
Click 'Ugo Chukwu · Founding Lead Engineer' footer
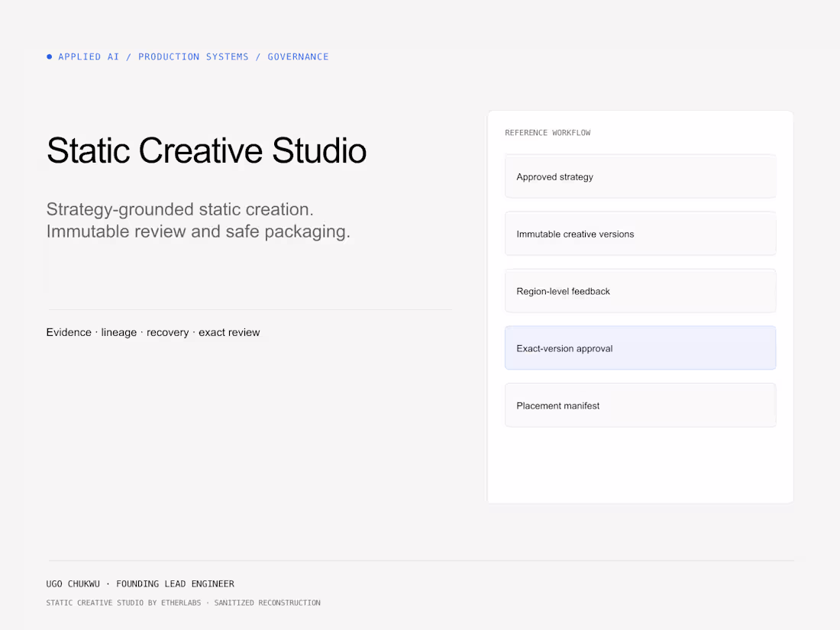pos(141,584)
